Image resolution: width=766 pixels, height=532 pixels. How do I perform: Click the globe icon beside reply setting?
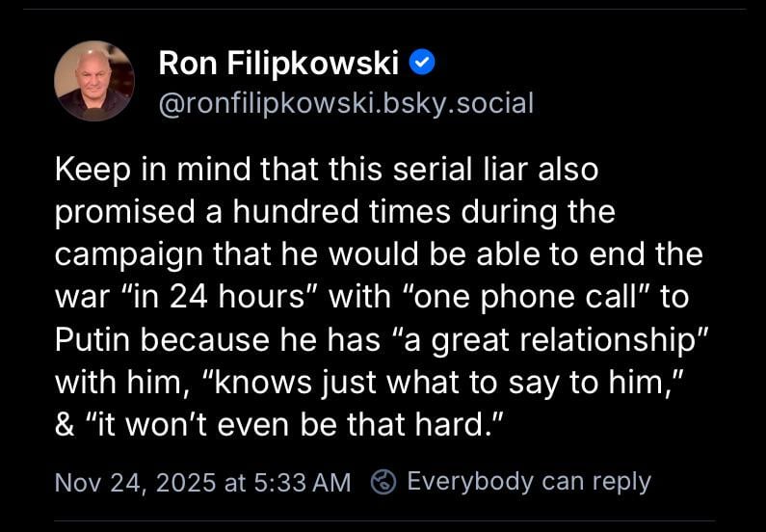[384, 481]
